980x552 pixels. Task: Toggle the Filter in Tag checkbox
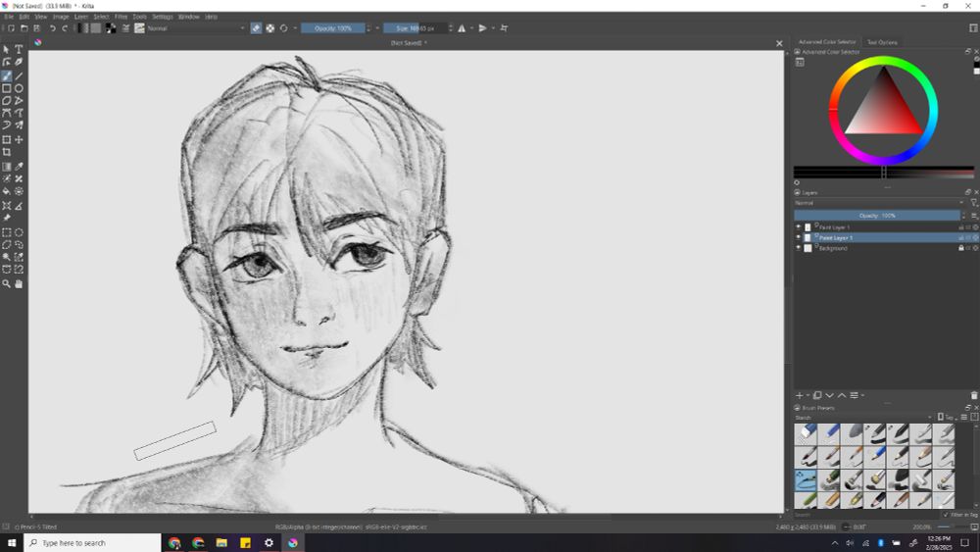pos(946,515)
